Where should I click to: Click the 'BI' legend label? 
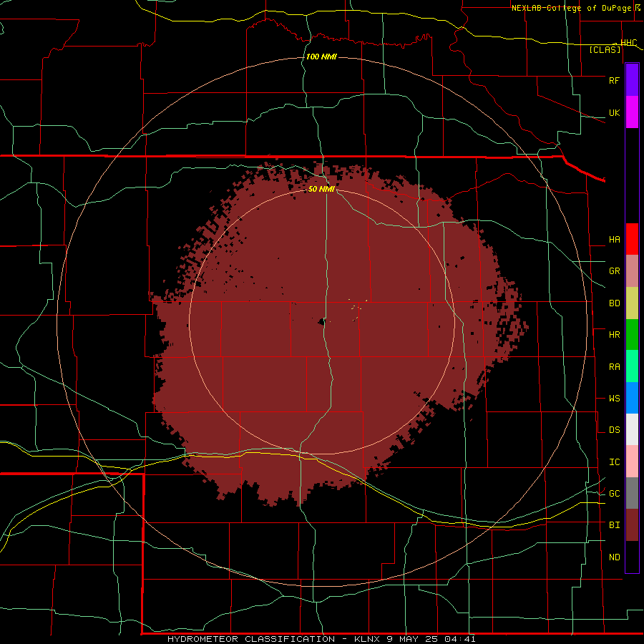click(614, 525)
